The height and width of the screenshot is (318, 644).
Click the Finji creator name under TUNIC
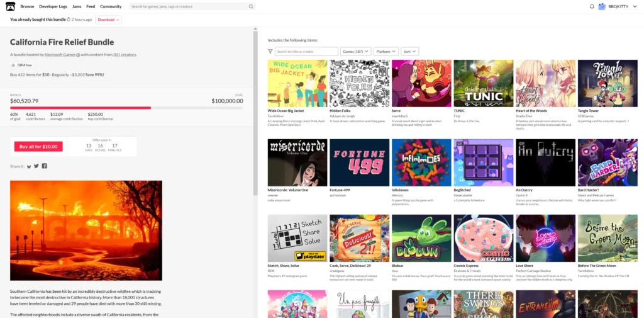tap(457, 116)
